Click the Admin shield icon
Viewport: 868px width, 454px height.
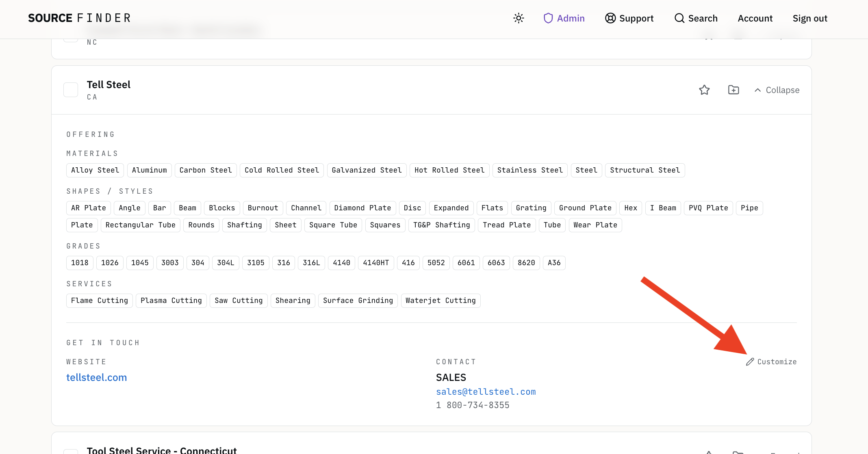(x=548, y=18)
